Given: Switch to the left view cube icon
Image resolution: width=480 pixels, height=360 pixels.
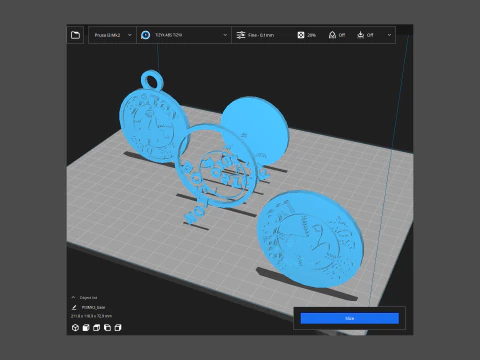Looking at the screenshot, I should (x=107, y=328).
